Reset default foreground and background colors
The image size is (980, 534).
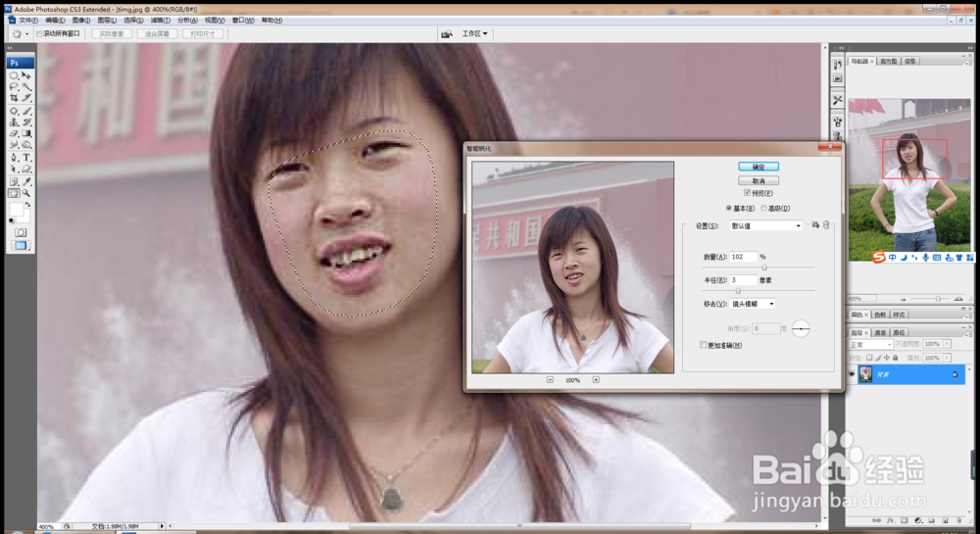click(11, 220)
